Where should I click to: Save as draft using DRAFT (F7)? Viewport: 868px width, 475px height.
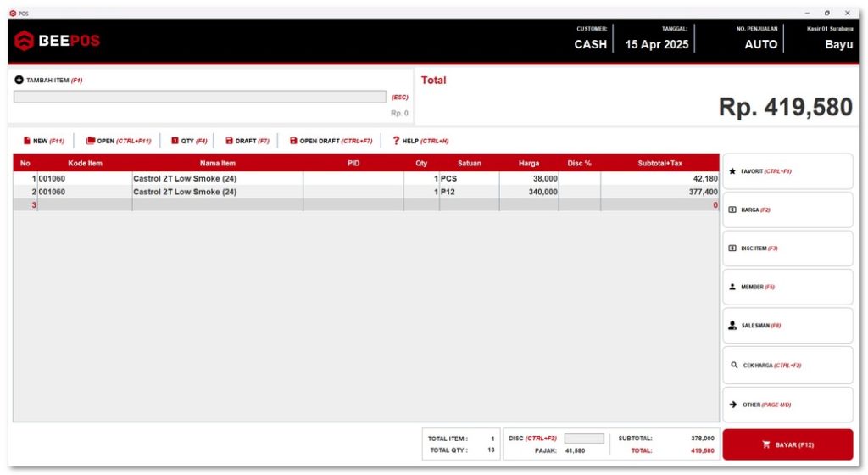[x=247, y=141]
